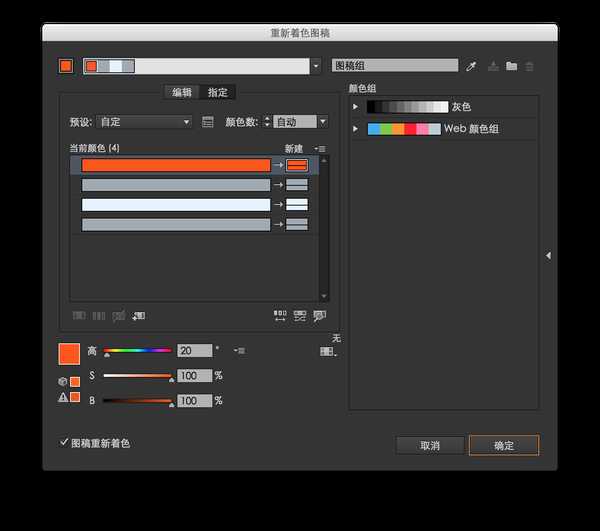Select the 灰色 grayscale swatch strip

408,107
